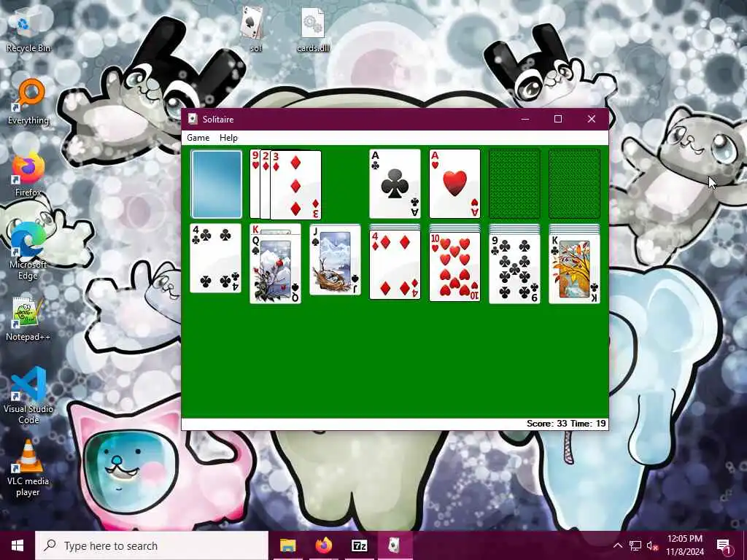Viewport: 747px width, 560px height.
Task: Select the 4 of clubs tableau card
Action: click(216, 258)
